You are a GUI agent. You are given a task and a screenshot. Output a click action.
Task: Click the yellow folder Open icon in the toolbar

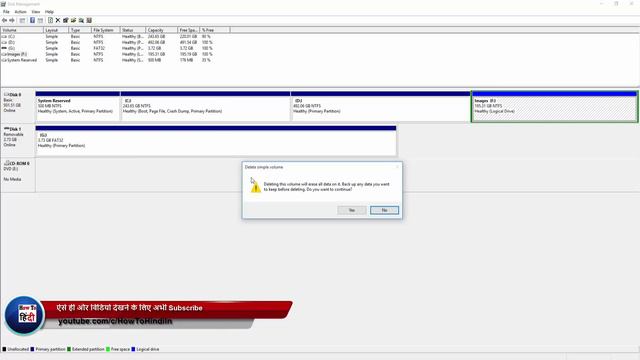[x=73, y=20]
